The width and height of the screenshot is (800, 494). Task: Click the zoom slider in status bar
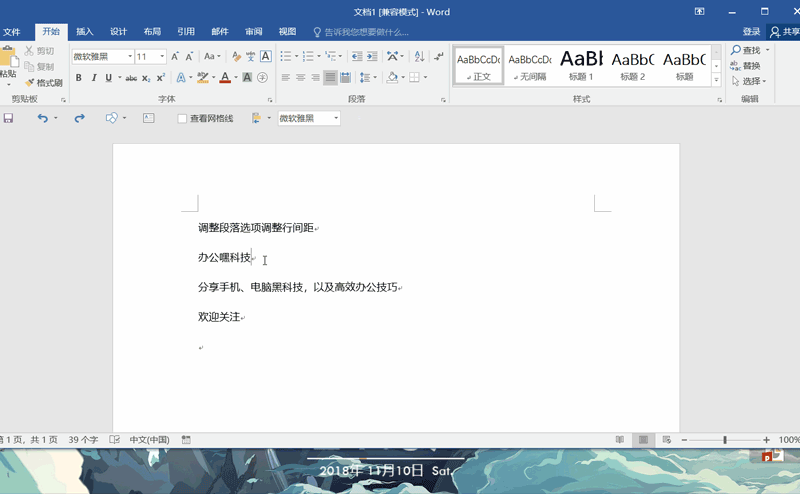(x=725, y=440)
